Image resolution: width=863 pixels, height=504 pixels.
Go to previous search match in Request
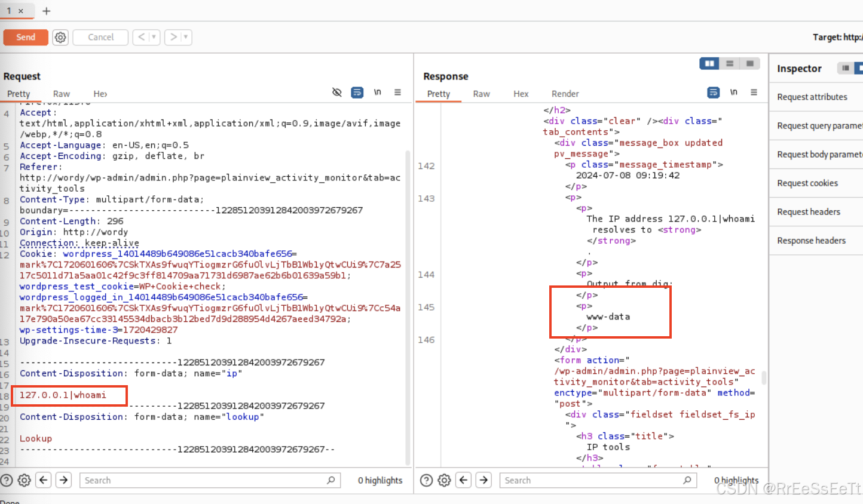[44, 480]
